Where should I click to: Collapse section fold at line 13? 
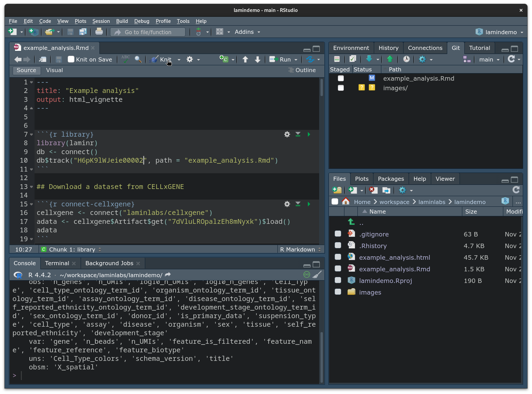click(31, 187)
